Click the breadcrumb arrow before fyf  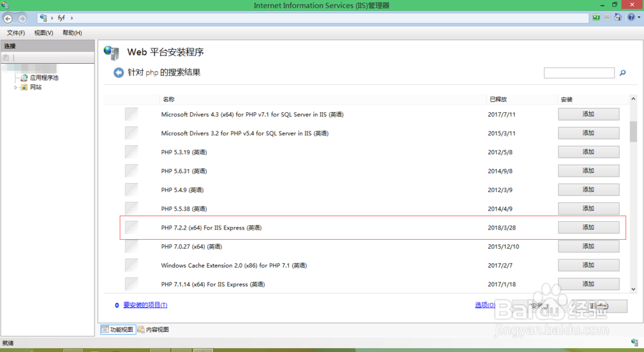52,18
